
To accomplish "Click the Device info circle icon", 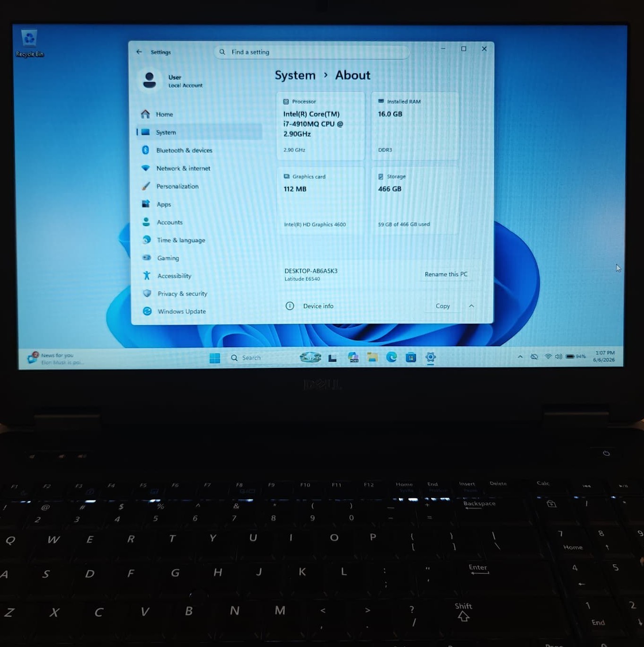I will click(x=290, y=306).
